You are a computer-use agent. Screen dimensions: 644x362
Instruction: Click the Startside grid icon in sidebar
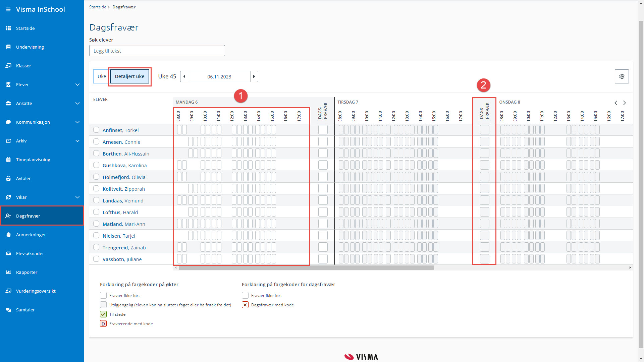point(8,28)
